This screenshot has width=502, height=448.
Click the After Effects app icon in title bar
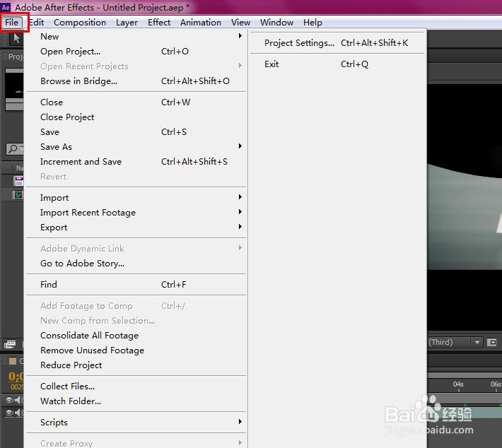click(6, 7)
